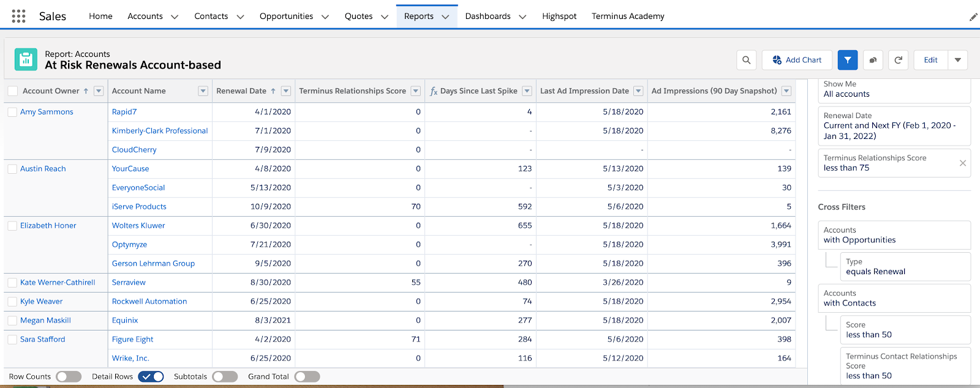Check the box for Kate Werner-Cathirell
The image size is (980, 388).
click(x=12, y=283)
